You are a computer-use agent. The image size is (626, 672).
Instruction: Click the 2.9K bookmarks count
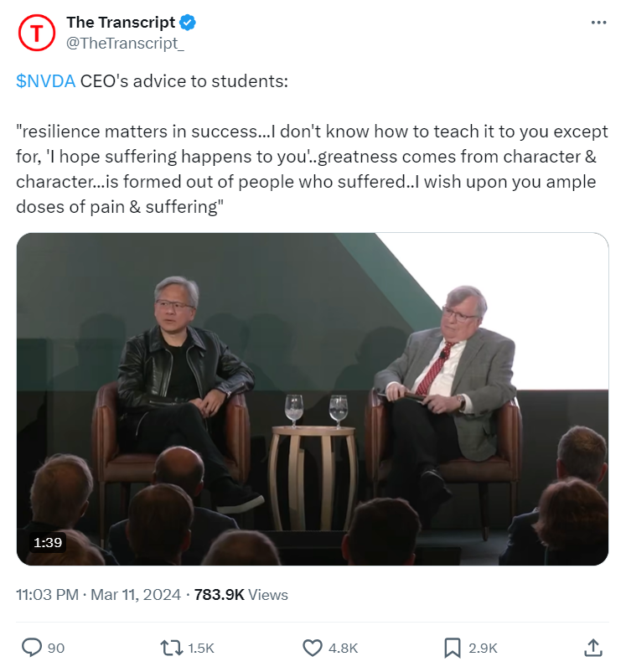click(484, 648)
